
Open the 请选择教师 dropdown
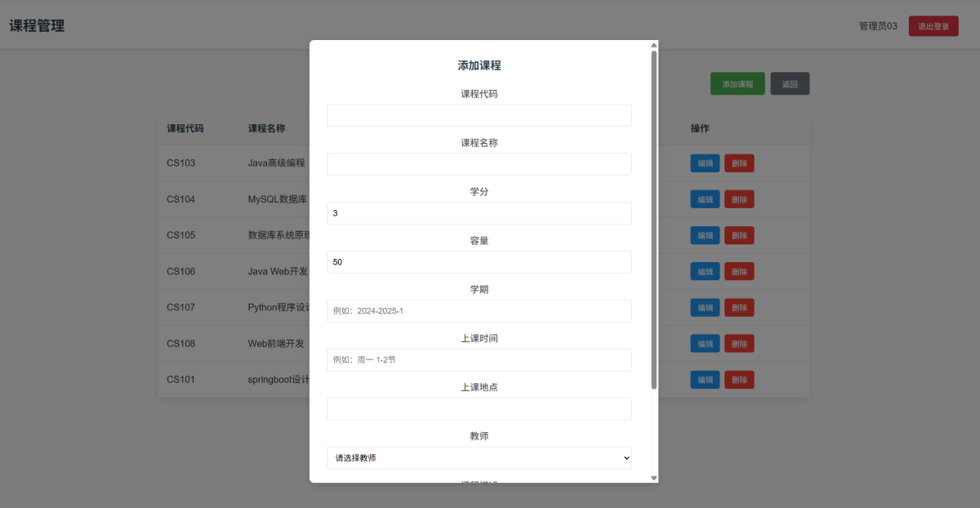pos(479,458)
